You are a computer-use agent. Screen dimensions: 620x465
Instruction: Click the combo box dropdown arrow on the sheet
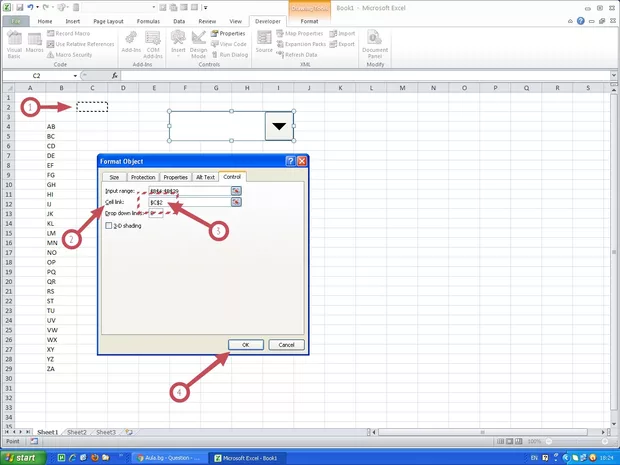279,126
